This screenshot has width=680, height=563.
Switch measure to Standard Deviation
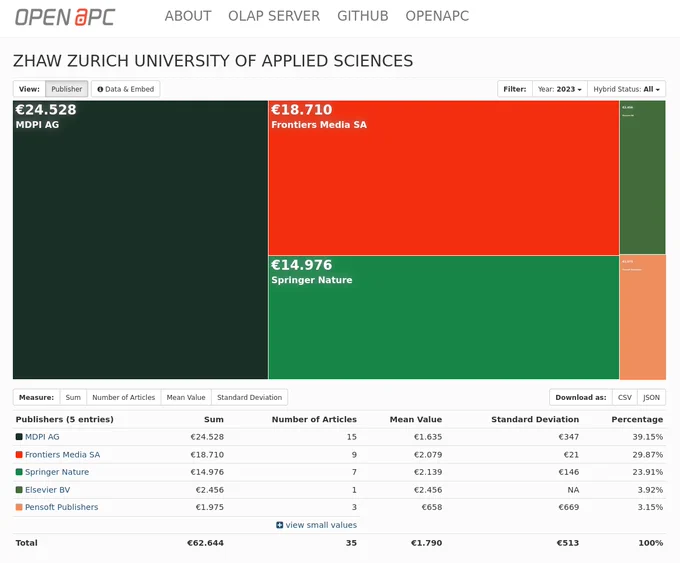[249, 397]
